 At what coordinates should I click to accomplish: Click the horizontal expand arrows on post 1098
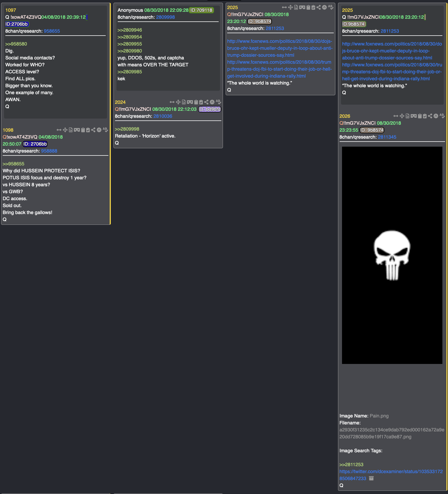(x=59, y=130)
